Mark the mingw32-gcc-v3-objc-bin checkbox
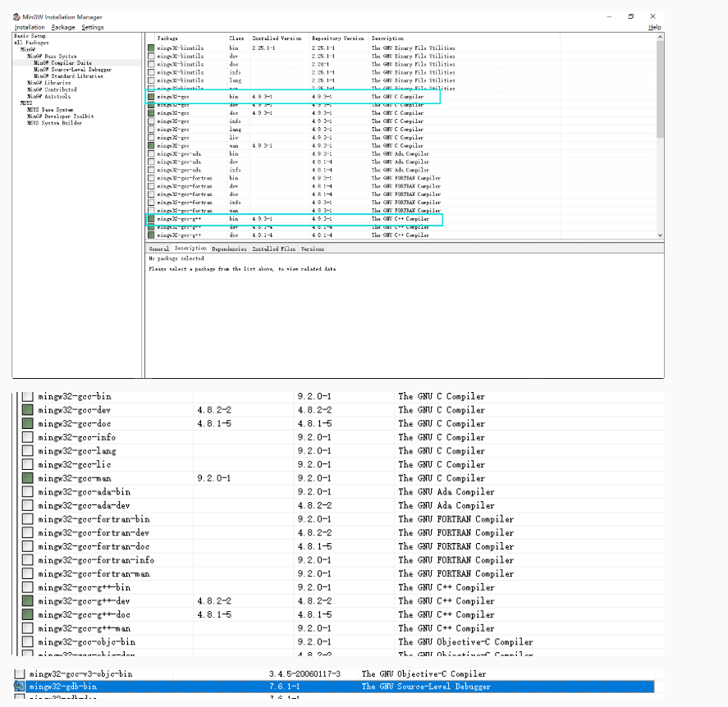 (19, 673)
